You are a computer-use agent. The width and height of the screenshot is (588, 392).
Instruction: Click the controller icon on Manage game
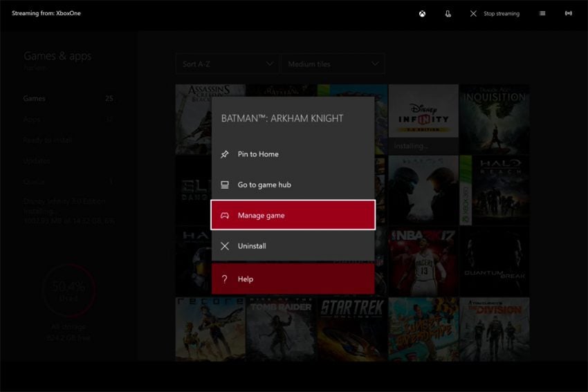tap(225, 216)
